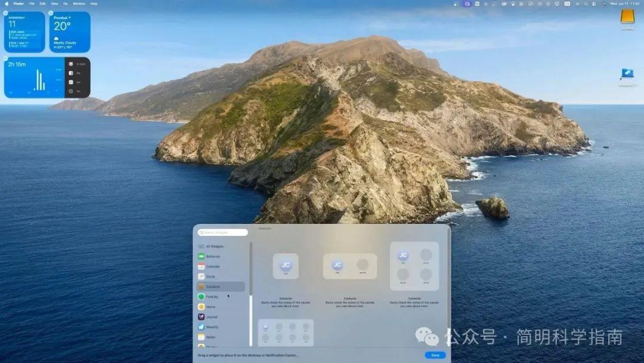The height and width of the screenshot is (363, 644).
Task: Open the Calendar widget category
Action: point(215,266)
